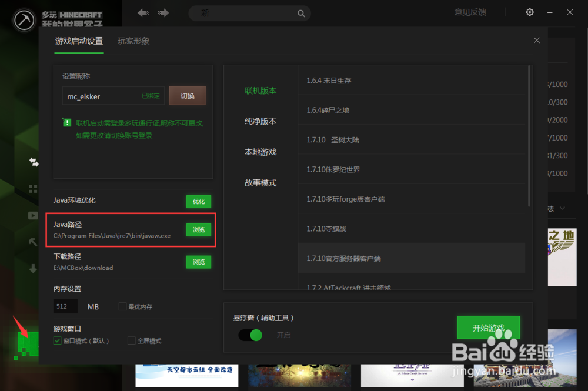Switch to the 玩家形象 tab
The image size is (588, 391).
coord(133,41)
